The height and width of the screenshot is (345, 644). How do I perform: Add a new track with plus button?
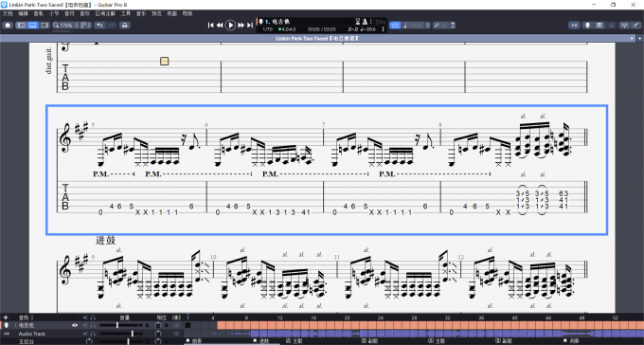[x=6, y=318]
